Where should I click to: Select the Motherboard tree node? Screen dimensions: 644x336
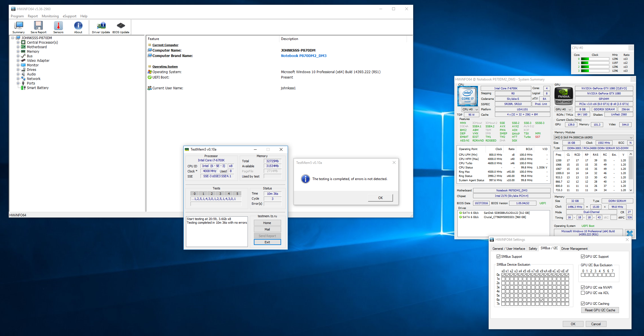[37, 47]
